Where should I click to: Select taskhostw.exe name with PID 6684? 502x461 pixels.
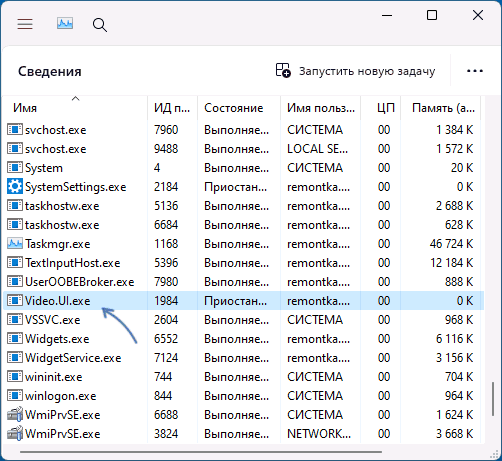(62, 225)
